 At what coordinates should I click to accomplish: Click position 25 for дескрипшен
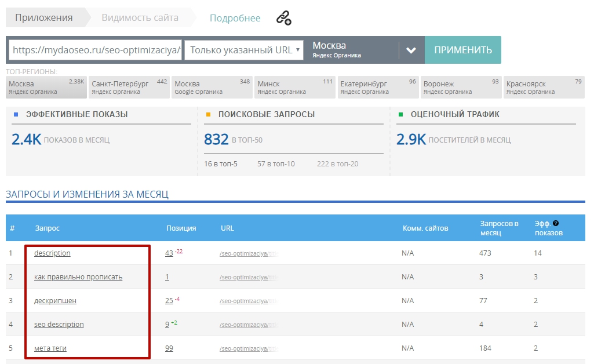coord(169,301)
